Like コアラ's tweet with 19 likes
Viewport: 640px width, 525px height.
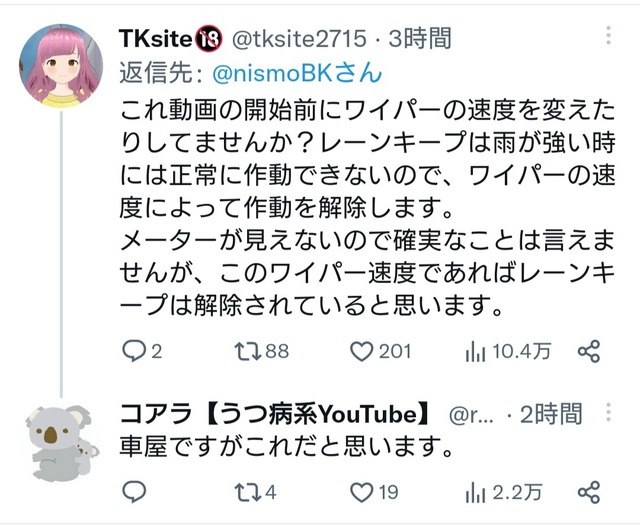(362, 492)
